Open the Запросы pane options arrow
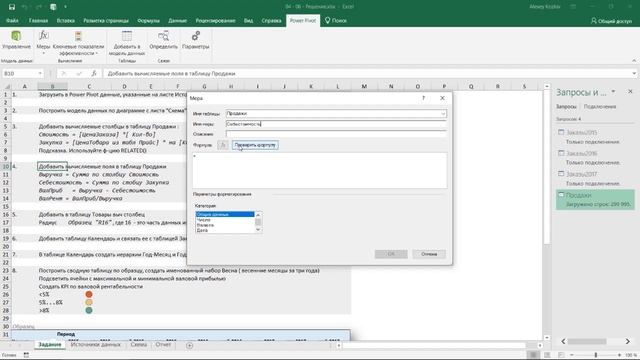 tap(613, 92)
